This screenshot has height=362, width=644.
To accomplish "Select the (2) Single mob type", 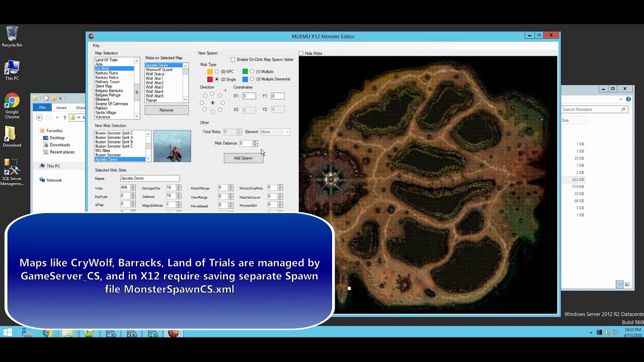I will (217, 79).
